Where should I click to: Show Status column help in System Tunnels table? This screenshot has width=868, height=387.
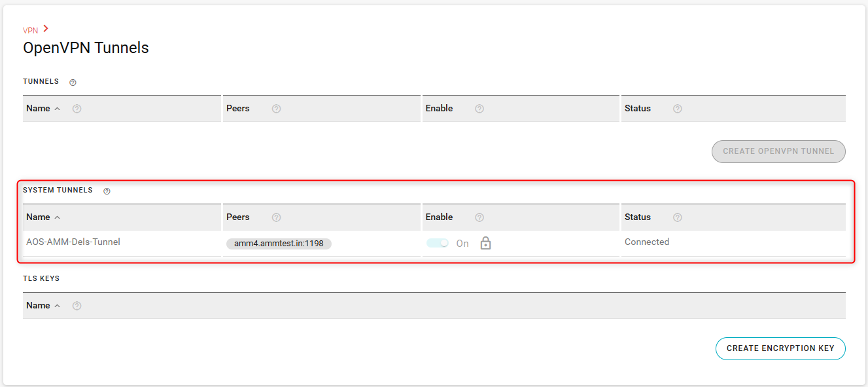pos(678,217)
